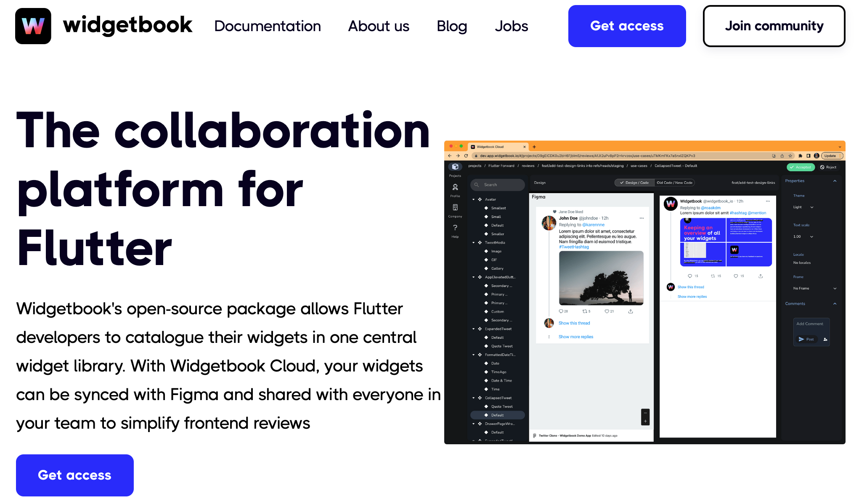Click the Get access button in header
Viewport: 859px width, 504px height.
(x=627, y=26)
